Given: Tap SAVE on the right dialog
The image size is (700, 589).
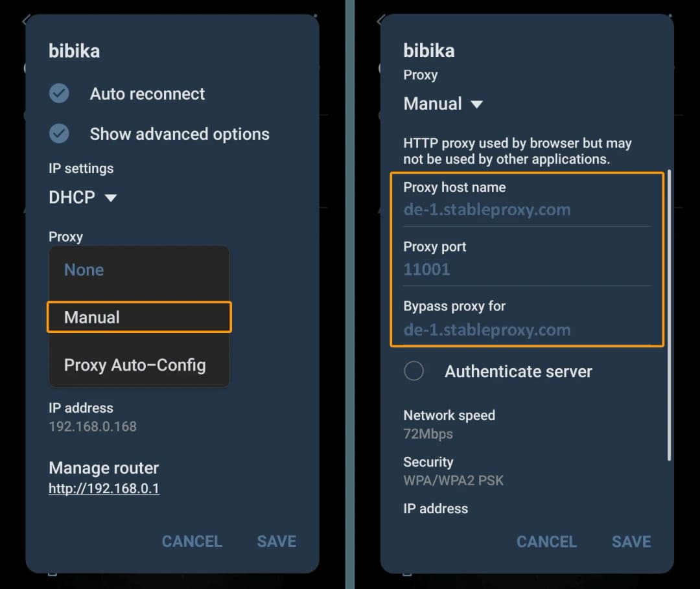Looking at the screenshot, I should (630, 542).
